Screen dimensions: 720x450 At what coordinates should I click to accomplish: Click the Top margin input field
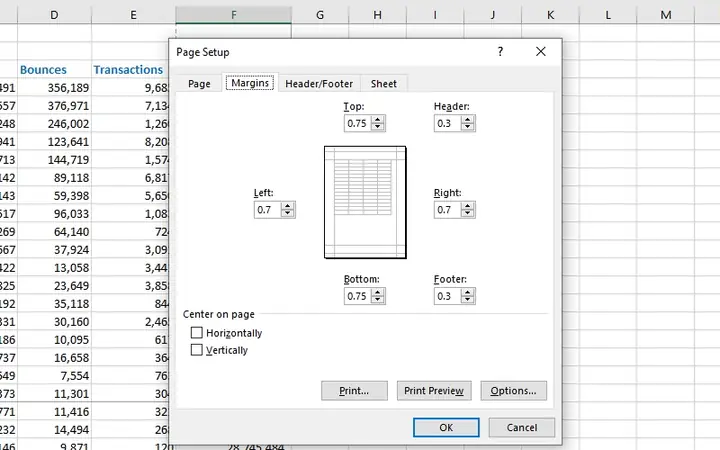[x=357, y=124]
